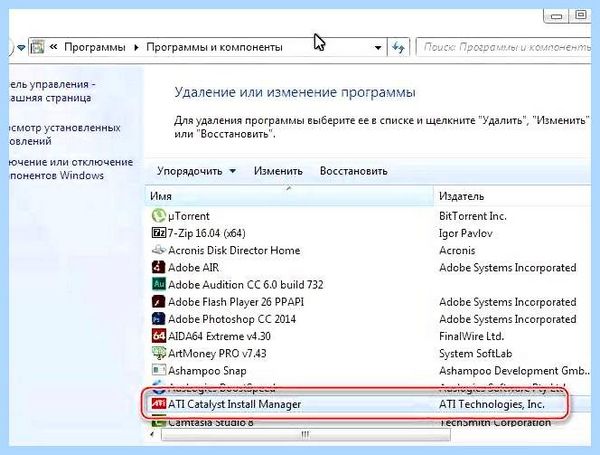Click Ashampoo Development publisher cell

[514, 370]
